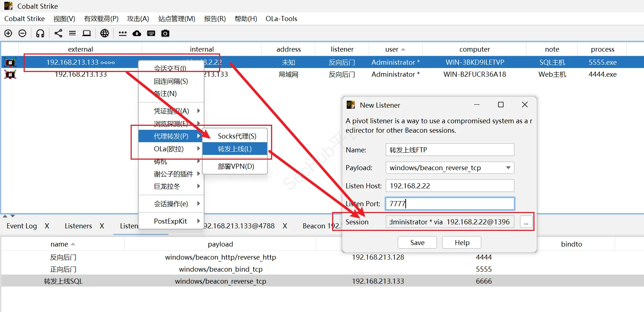644x312 pixels.
Task: Choose 备注(N) in context menu
Action: pos(171,93)
